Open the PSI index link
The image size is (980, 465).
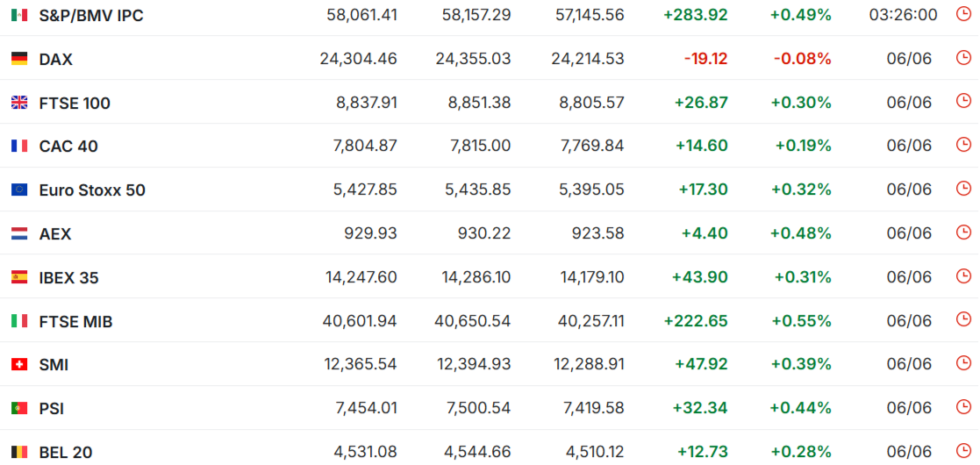(x=51, y=409)
